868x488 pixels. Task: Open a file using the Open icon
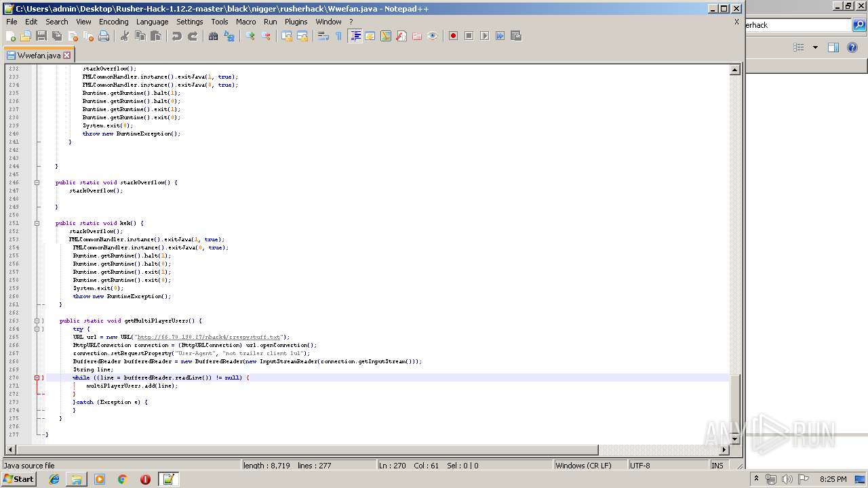pos(26,36)
